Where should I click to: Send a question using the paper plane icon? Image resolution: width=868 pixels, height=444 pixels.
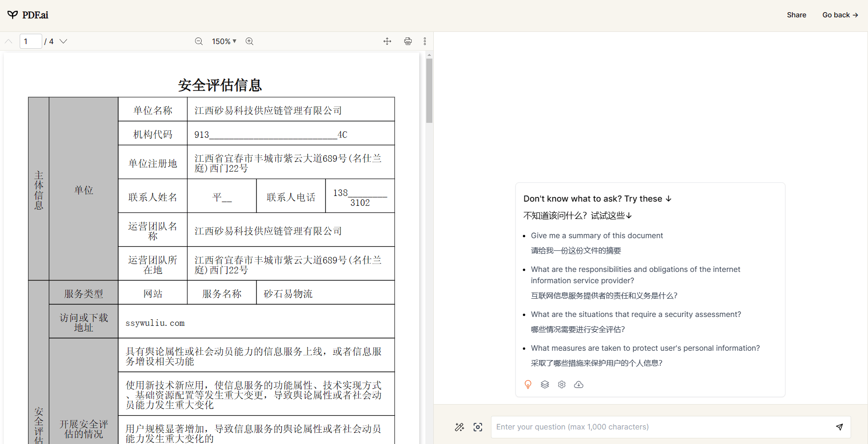(x=839, y=427)
